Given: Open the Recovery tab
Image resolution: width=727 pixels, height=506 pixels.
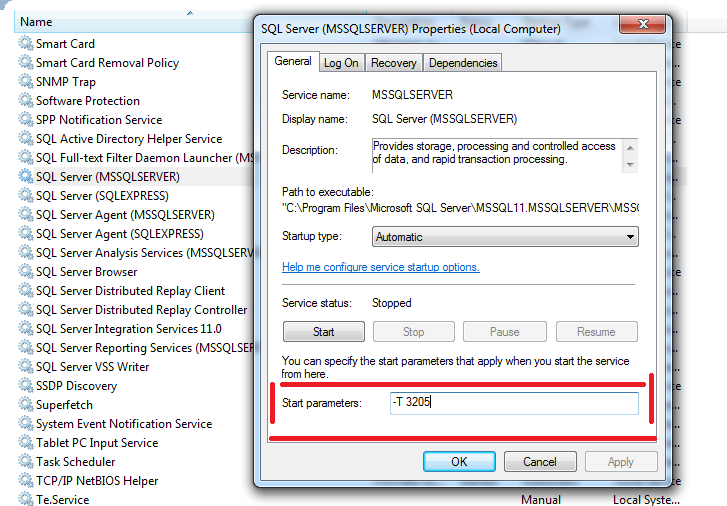Looking at the screenshot, I should [x=394, y=63].
